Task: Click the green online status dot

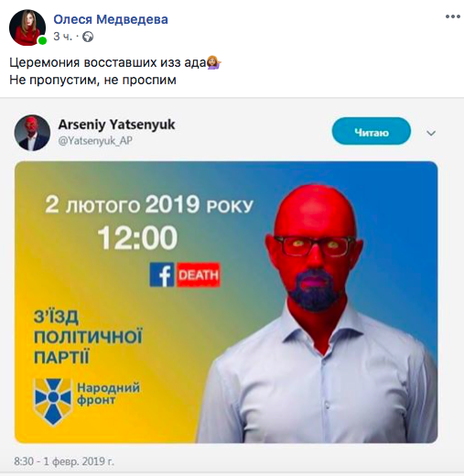Action: point(42,40)
